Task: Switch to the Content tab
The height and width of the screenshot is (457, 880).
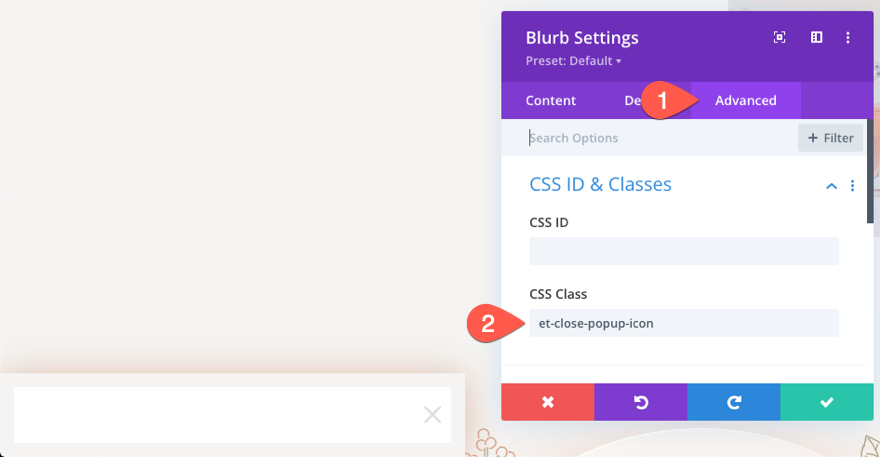Action: tap(551, 100)
